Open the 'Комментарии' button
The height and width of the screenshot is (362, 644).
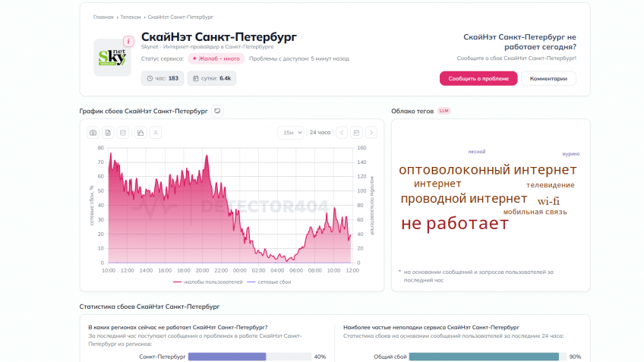[548, 78]
